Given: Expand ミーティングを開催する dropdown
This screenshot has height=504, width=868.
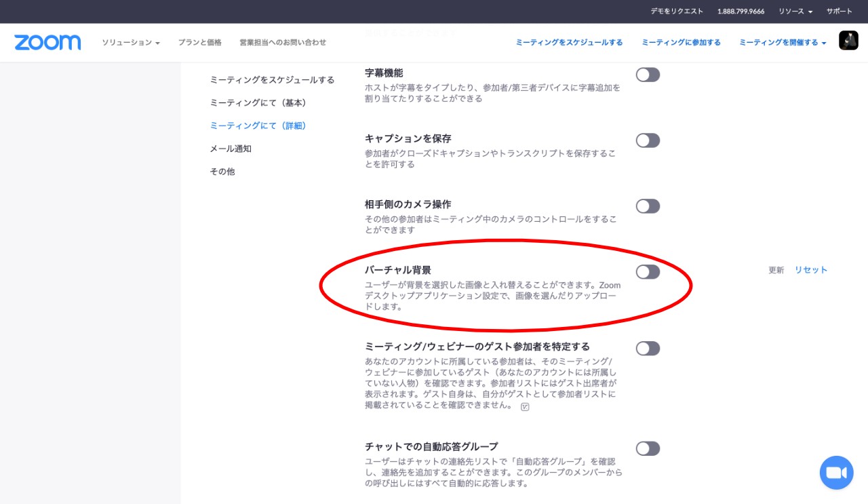Looking at the screenshot, I should click(783, 42).
